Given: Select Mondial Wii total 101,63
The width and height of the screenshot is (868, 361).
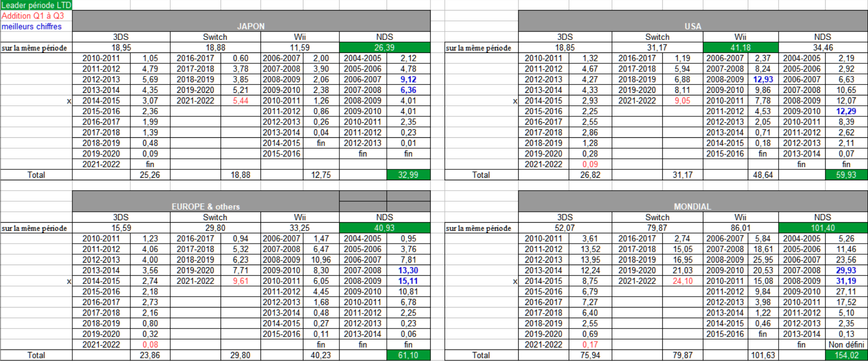Looking at the screenshot, I should 763,355.
